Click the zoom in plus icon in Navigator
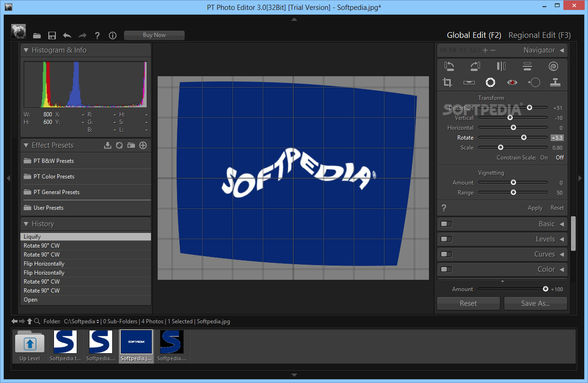The image size is (588, 383). coord(485,50)
